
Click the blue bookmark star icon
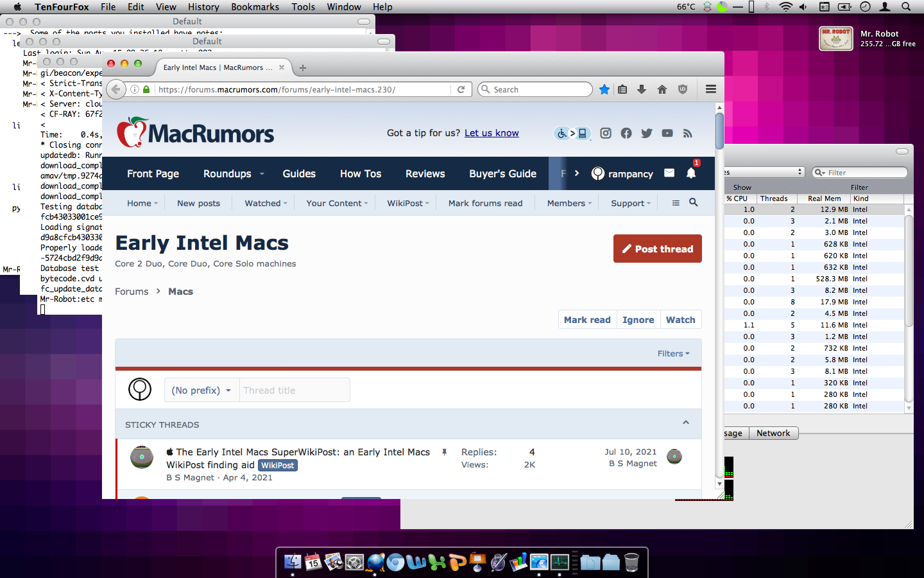604,89
